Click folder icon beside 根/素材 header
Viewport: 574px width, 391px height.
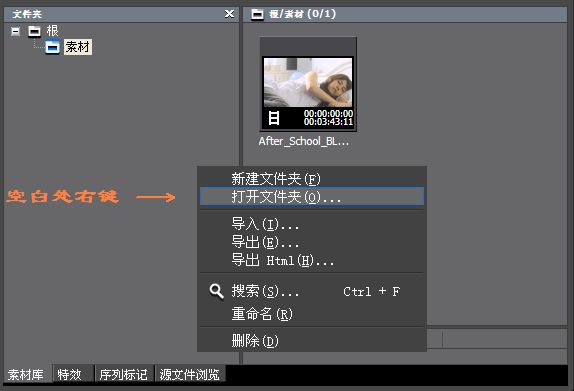pyautogui.click(x=257, y=14)
